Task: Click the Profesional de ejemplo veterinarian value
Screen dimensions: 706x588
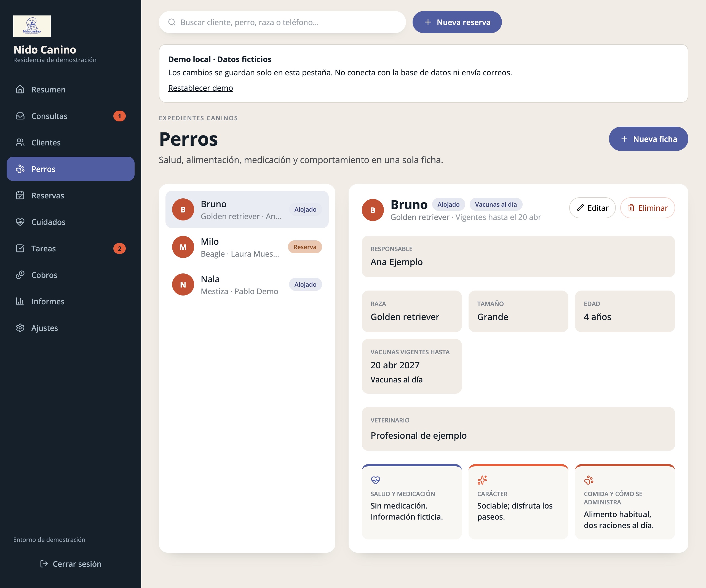Action: 419,436
